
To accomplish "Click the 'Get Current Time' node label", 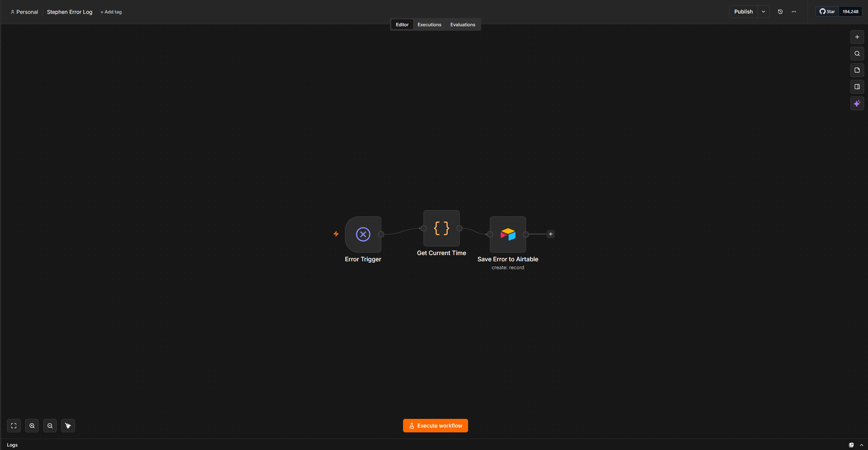I will [x=441, y=253].
